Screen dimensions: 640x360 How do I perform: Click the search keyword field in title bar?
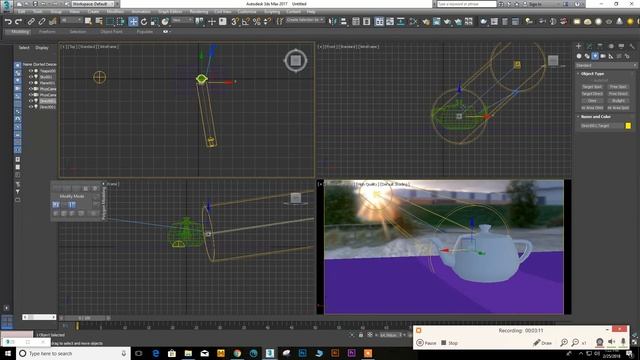(x=467, y=4)
